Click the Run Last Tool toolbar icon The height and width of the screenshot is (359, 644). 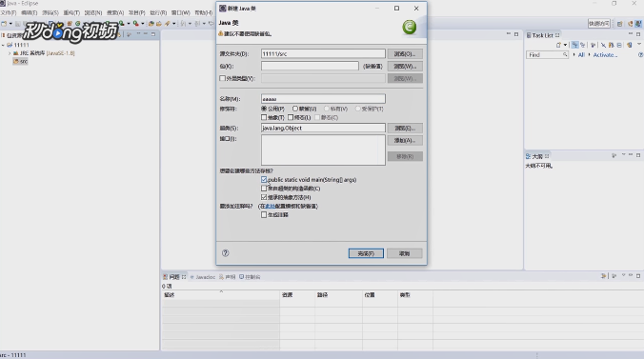[x=135, y=24]
